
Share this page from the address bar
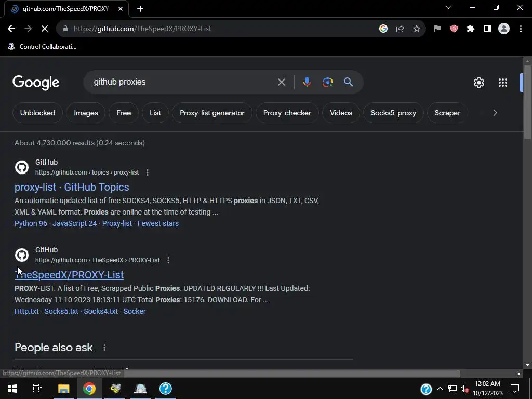[400, 29]
